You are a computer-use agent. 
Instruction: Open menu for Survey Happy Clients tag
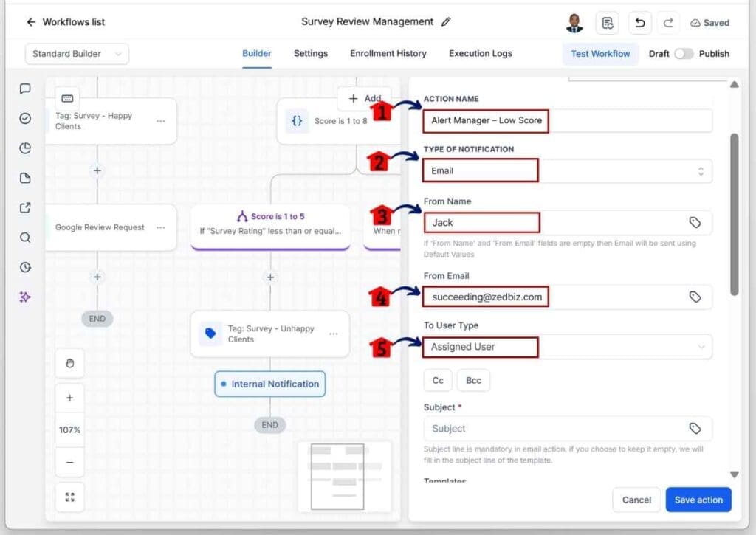point(160,121)
